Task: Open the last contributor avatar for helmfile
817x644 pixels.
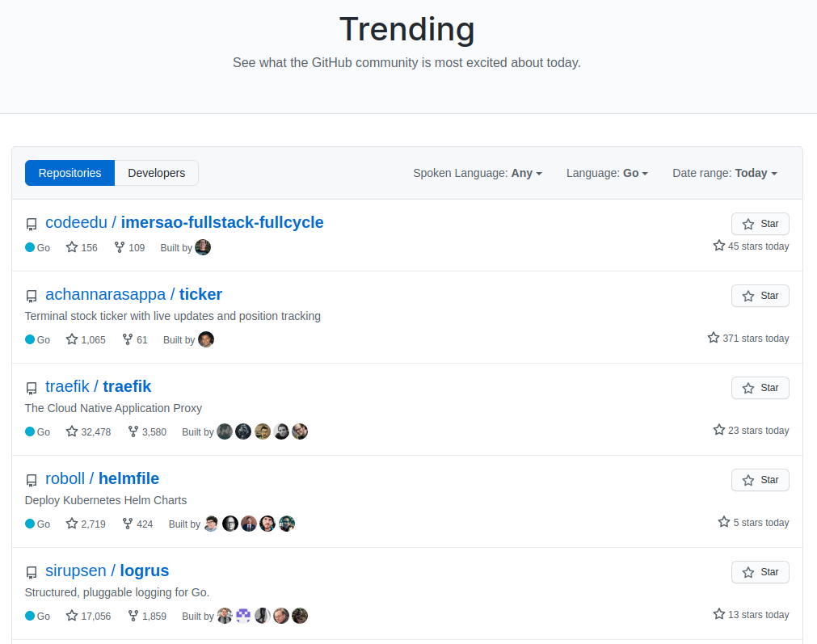Action: (287, 524)
